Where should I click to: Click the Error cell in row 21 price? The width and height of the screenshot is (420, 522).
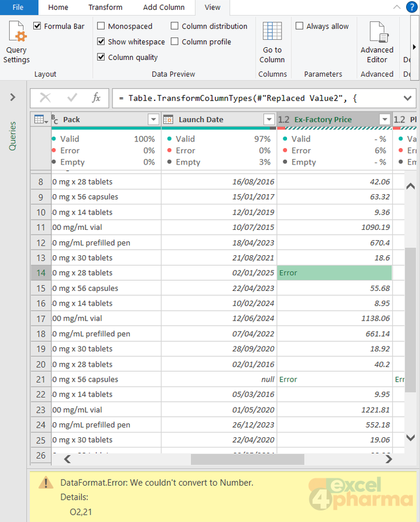(335, 379)
